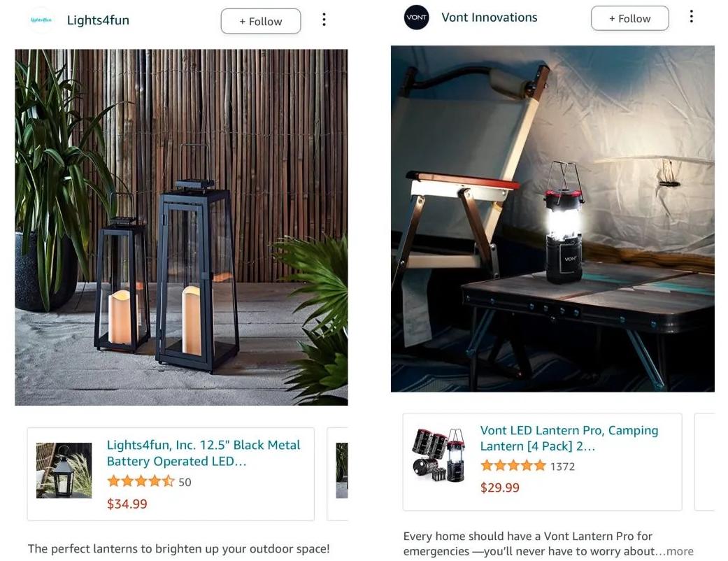Follow Lights4fun
The height and width of the screenshot is (561, 728).
[x=261, y=22]
